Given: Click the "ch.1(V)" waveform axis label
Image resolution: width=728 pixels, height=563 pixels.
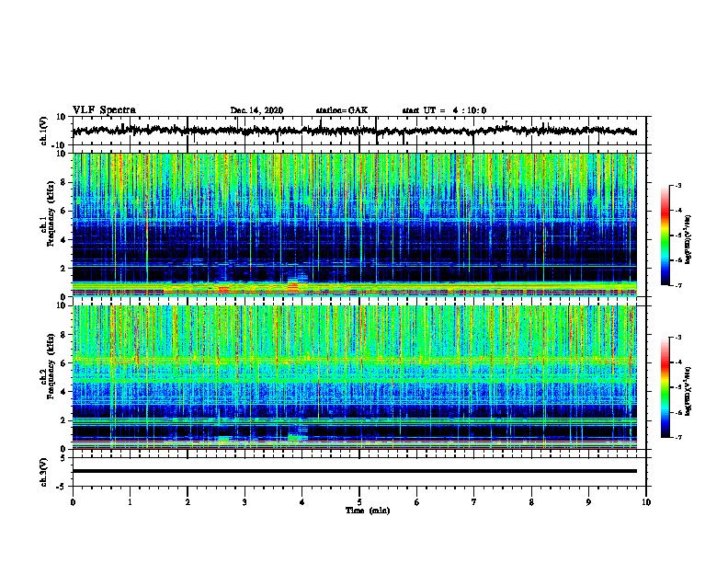Looking at the screenshot, I should (x=44, y=131).
